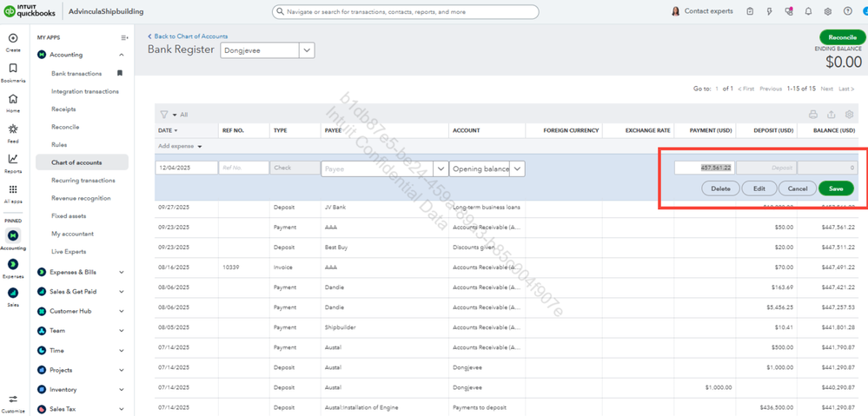The width and height of the screenshot is (868, 416).
Task: Click the Best Buy payee cell
Action: coord(384,248)
